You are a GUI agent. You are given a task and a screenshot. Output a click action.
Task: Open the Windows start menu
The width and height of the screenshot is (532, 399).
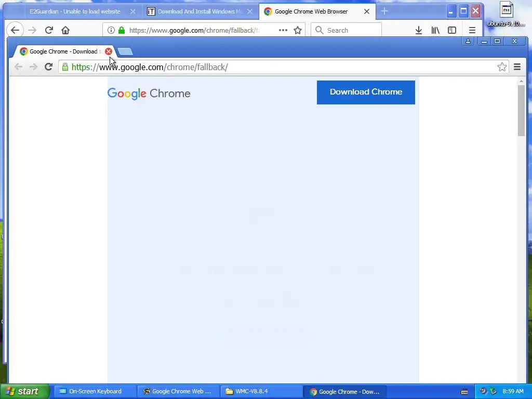point(24,391)
